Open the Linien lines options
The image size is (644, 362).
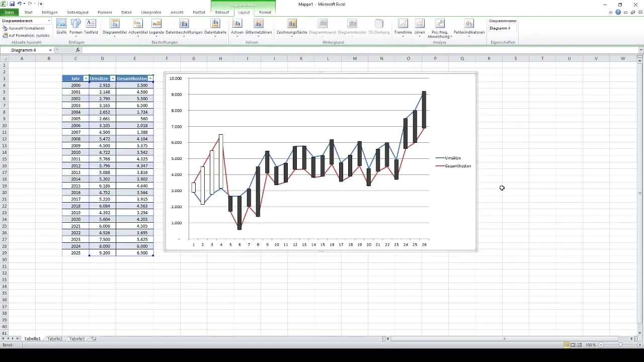420,28
